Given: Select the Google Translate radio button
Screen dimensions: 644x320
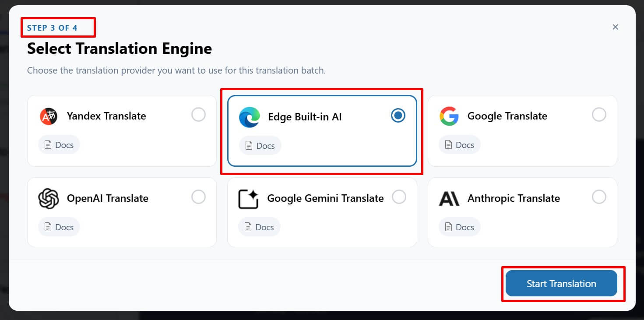Looking at the screenshot, I should (x=599, y=115).
